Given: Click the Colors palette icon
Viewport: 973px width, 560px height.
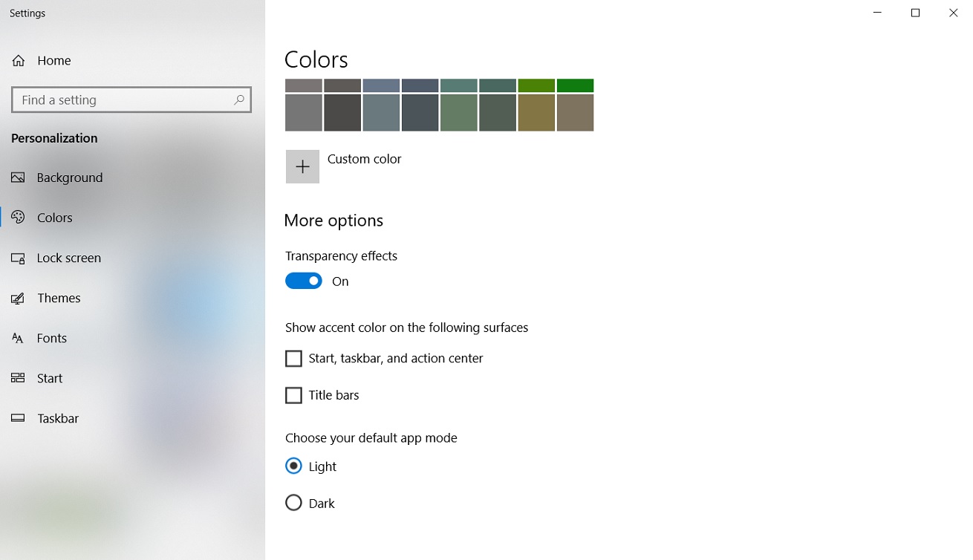Looking at the screenshot, I should click(x=19, y=218).
